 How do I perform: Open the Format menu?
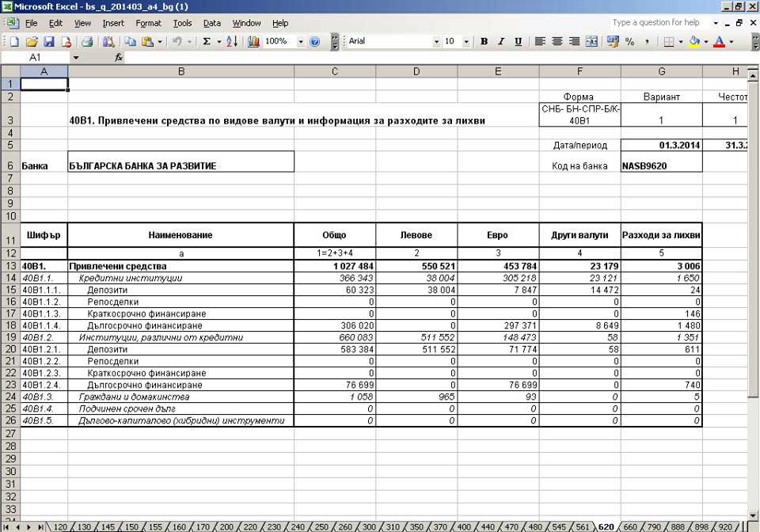pyautogui.click(x=148, y=23)
